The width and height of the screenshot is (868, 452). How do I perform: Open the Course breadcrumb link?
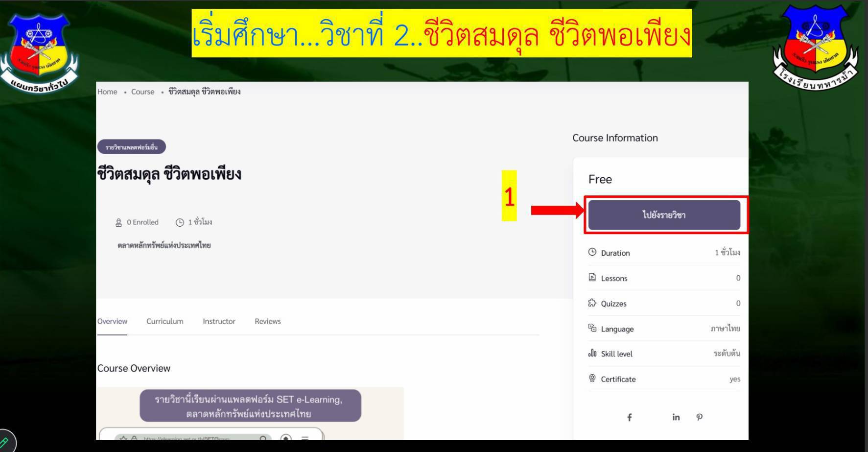pos(142,92)
